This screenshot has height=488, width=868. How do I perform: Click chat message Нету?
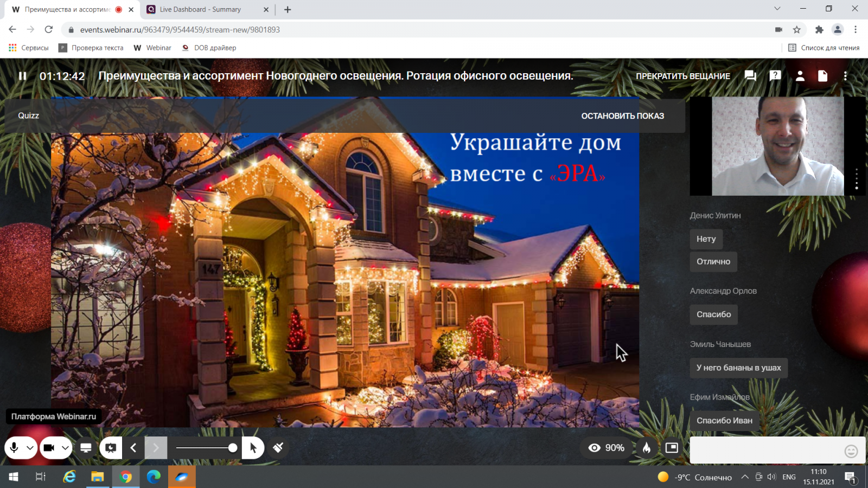(x=706, y=239)
